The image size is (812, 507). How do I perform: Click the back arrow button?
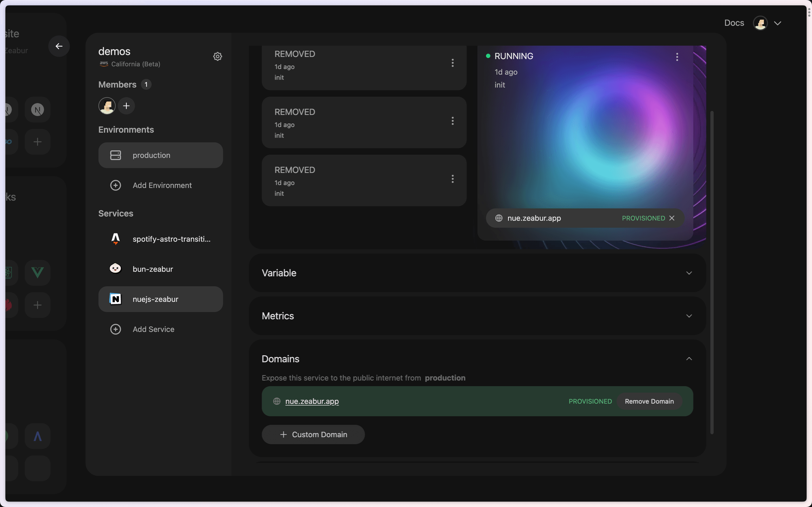coord(59,46)
